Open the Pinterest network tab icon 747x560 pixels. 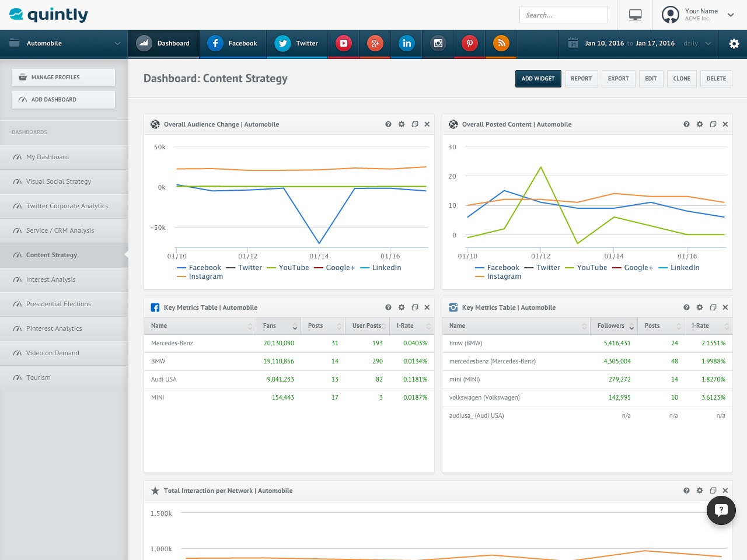[x=470, y=43]
